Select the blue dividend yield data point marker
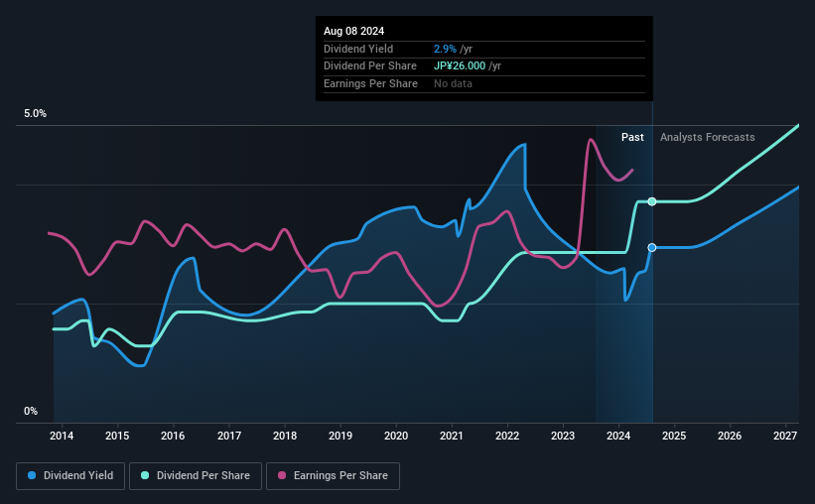 coord(652,248)
